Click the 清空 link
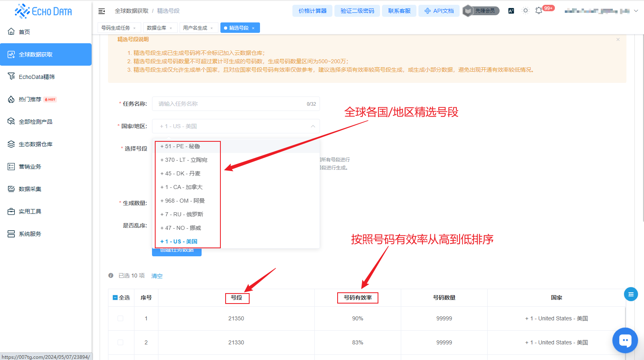 point(157,276)
